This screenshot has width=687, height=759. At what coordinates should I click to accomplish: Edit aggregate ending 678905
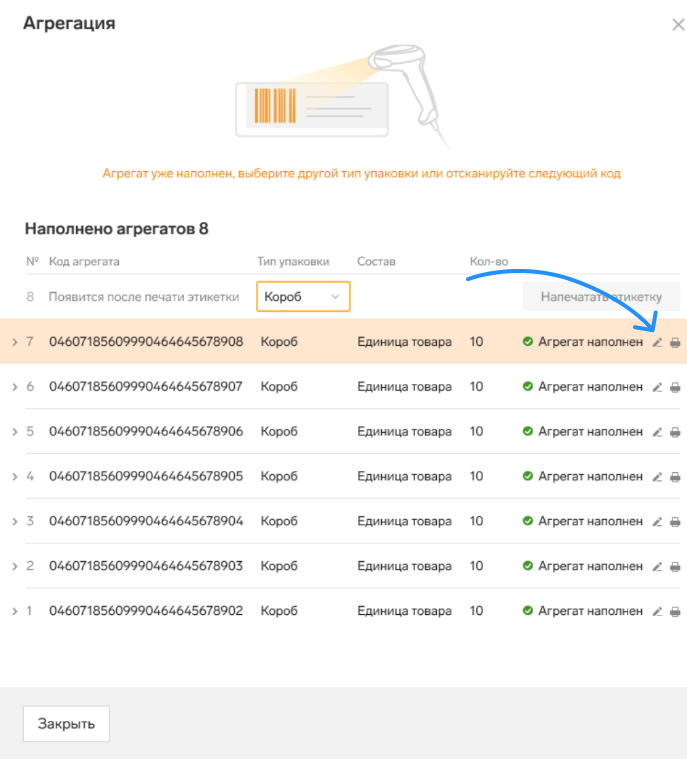pyautogui.click(x=657, y=477)
